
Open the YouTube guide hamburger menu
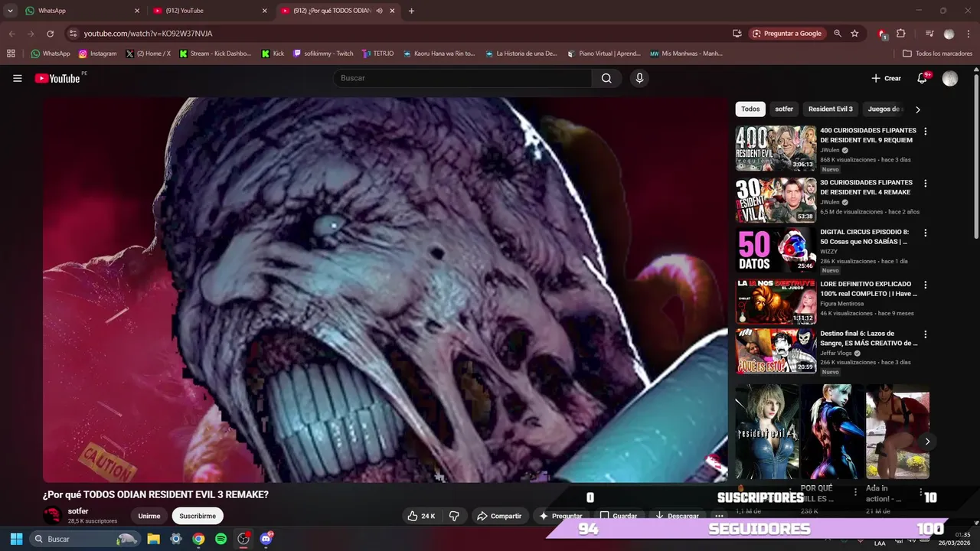click(x=17, y=78)
